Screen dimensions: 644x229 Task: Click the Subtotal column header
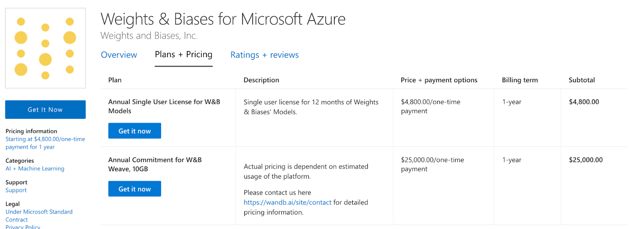[x=582, y=80]
